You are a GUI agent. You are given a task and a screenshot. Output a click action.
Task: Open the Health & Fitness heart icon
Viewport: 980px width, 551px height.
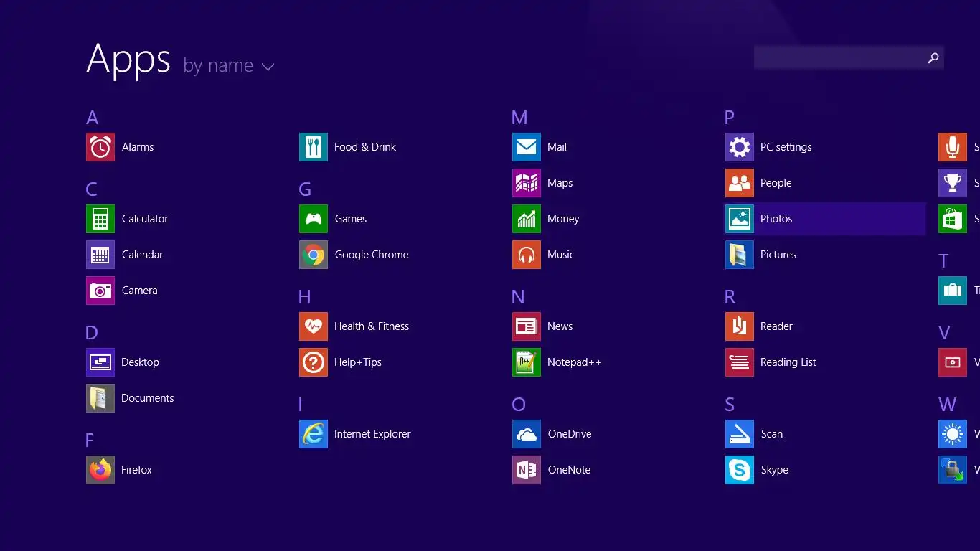pos(314,326)
